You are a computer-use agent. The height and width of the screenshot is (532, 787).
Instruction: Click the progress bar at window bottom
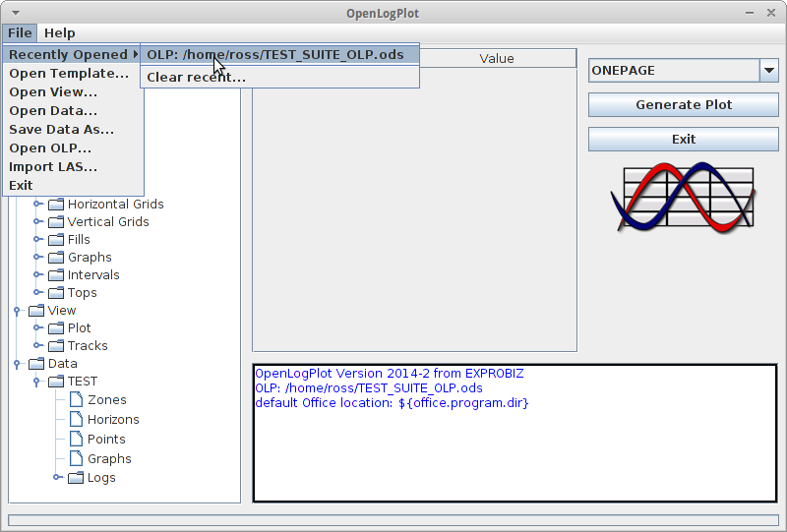(x=393, y=520)
